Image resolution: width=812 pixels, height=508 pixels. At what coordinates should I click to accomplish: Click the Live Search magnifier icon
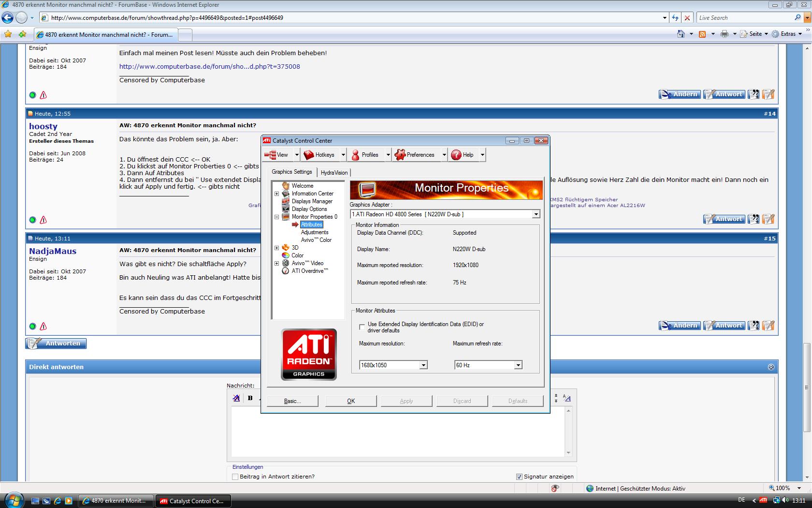pos(797,17)
